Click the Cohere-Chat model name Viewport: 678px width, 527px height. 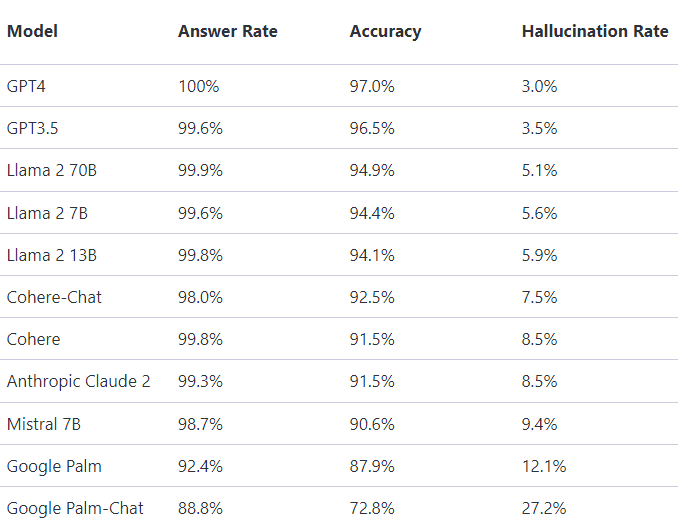[x=54, y=297]
